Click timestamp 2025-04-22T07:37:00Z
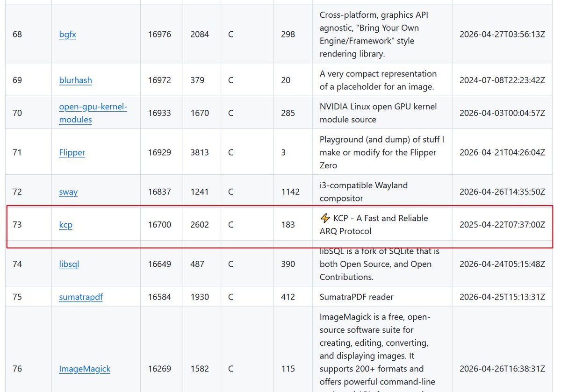 502,225
